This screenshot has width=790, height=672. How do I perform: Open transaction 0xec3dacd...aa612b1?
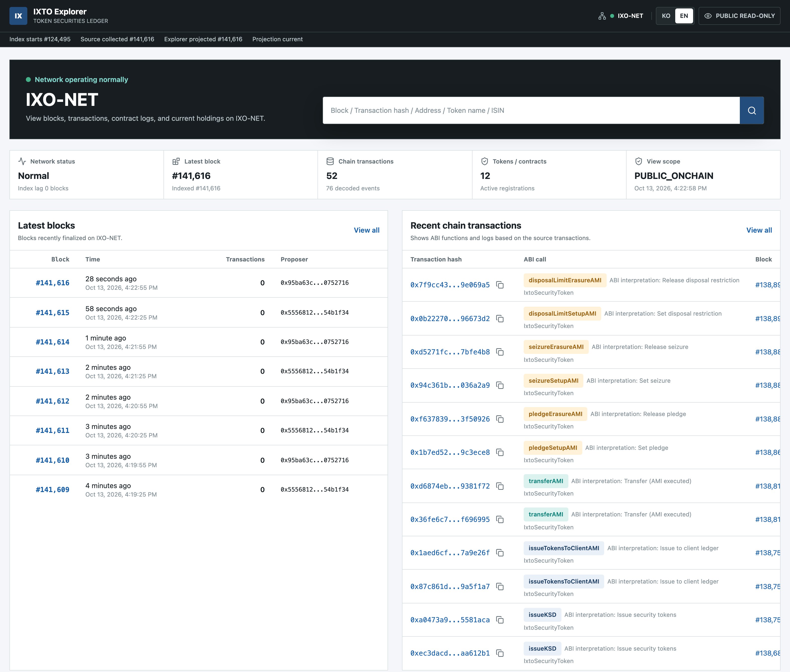pyautogui.click(x=450, y=653)
